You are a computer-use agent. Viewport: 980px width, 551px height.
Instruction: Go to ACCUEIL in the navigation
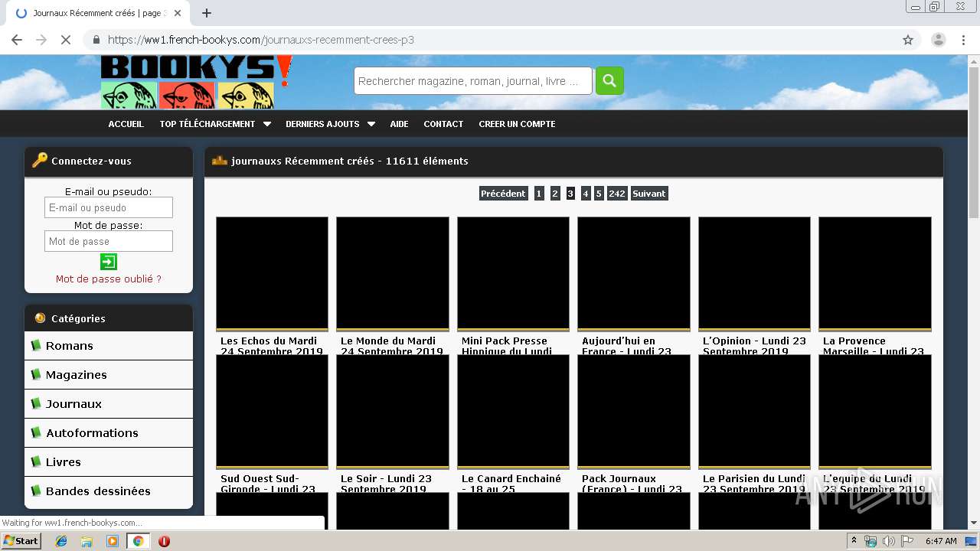point(126,124)
